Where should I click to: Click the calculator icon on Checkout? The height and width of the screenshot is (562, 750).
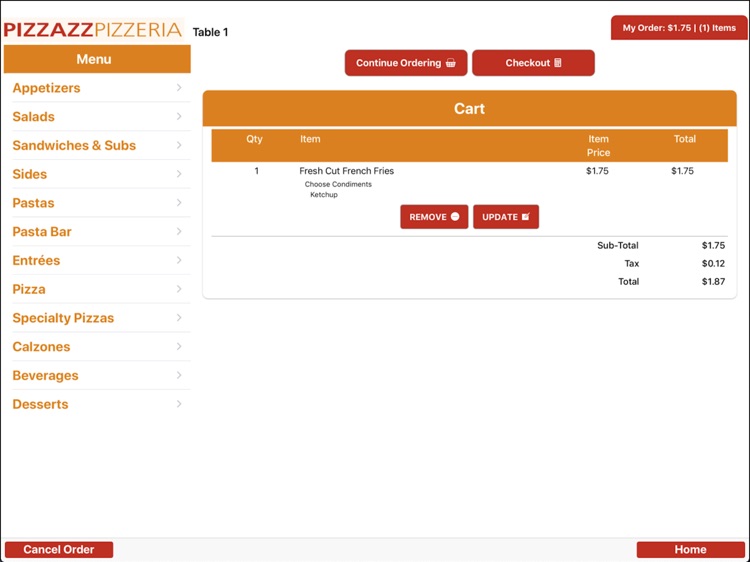point(558,63)
